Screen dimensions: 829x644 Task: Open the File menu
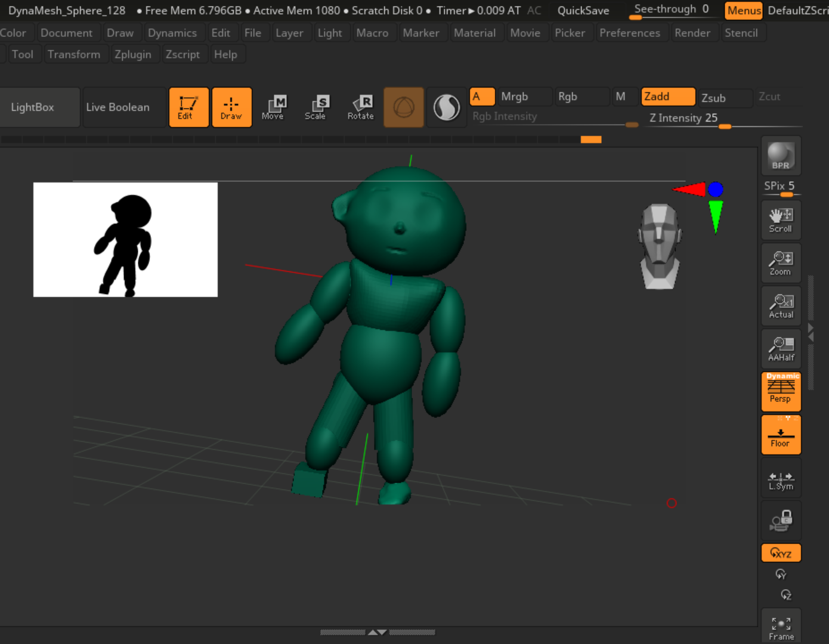(x=253, y=33)
